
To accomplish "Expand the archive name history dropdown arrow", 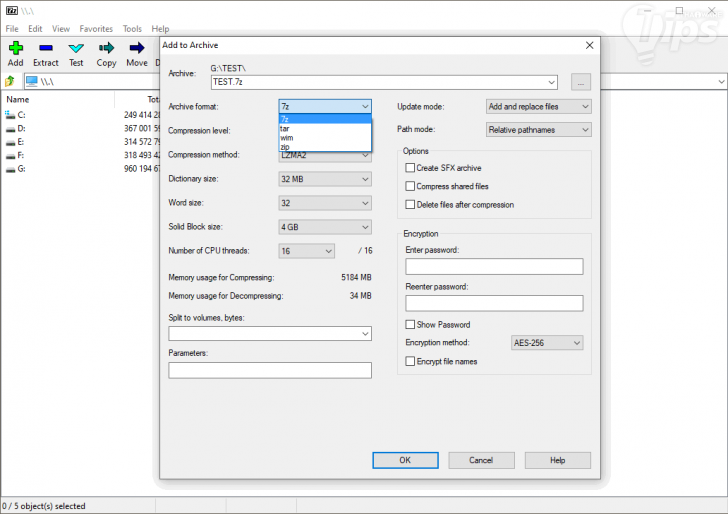I will [551, 82].
